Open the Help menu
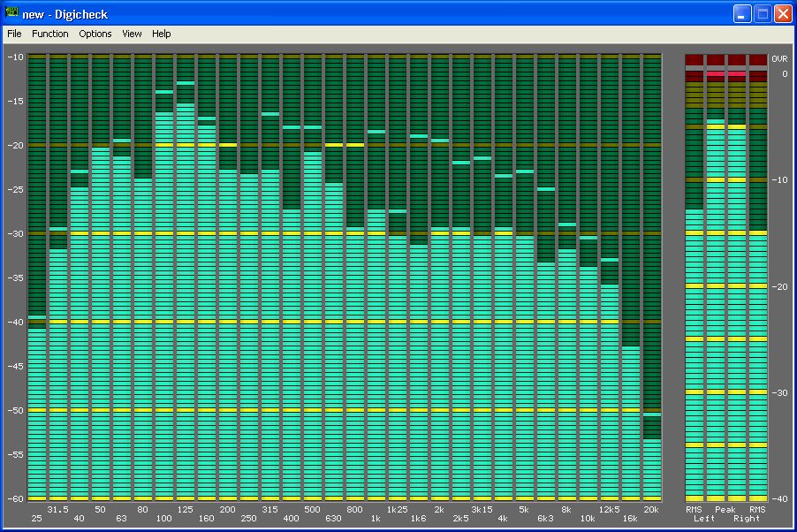The width and height of the screenshot is (797, 532). tap(161, 34)
